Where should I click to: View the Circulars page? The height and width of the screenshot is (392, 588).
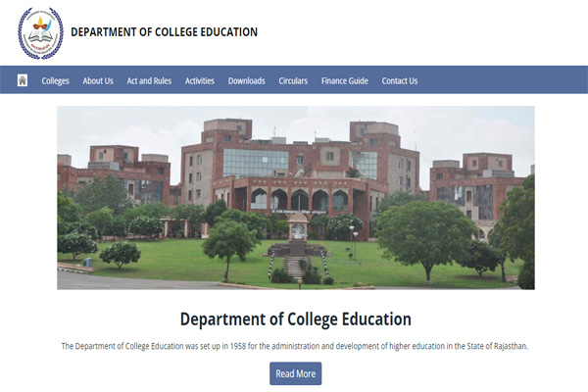tap(293, 80)
